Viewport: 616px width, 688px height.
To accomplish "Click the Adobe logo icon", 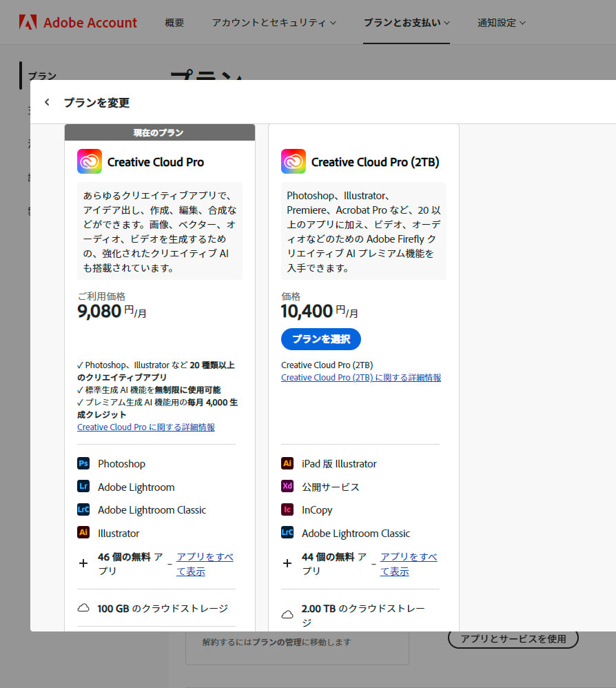I will [28, 22].
